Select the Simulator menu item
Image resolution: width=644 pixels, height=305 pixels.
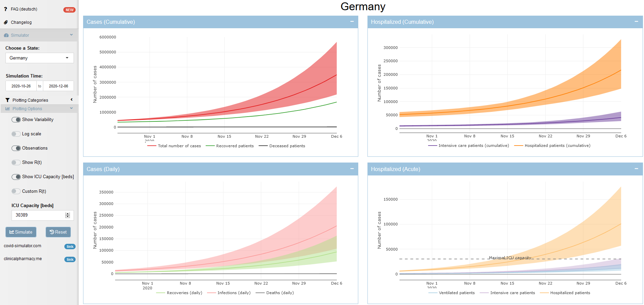click(x=39, y=35)
